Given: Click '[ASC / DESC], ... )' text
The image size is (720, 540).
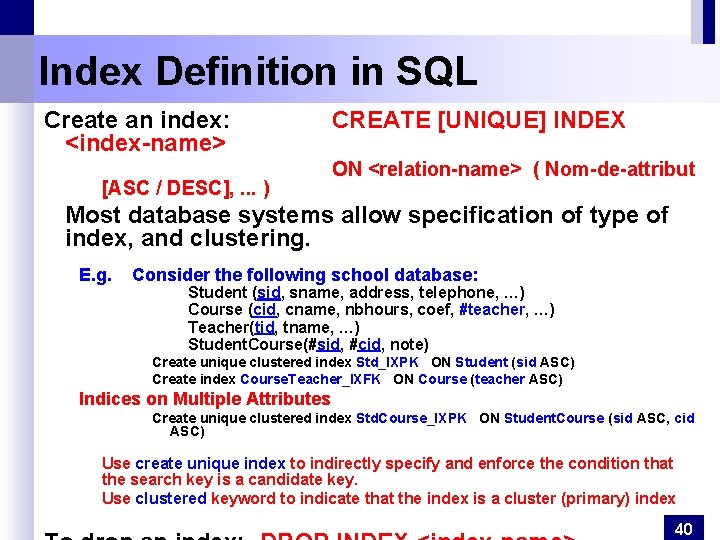Looking at the screenshot, I should click(x=186, y=188).
